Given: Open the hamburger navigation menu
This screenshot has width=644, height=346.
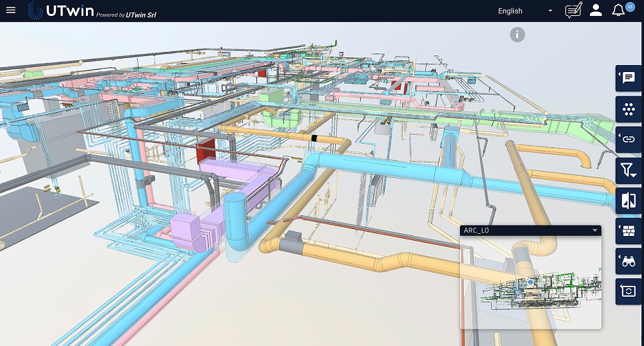Looking at the screenshot, I should (10, 10).
